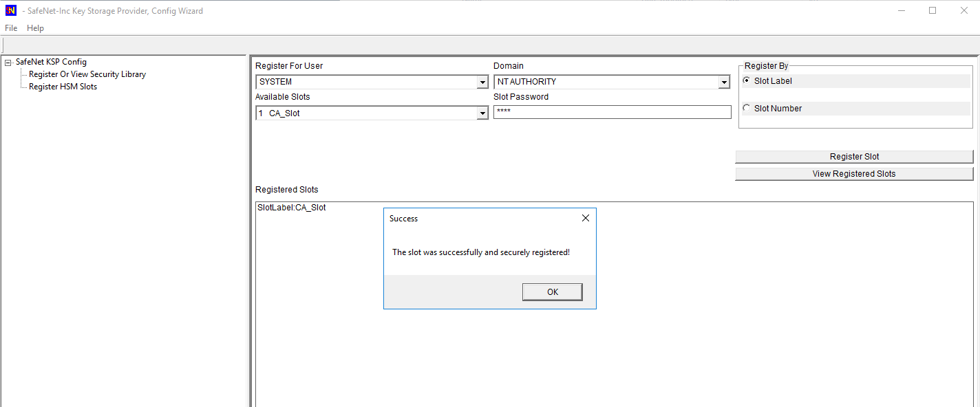Click the Available Slots label
Screen dimensions: 980x407
point(283,97)
